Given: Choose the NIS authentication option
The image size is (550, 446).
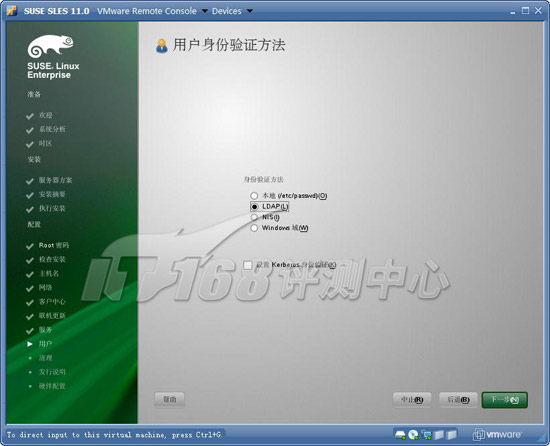Looking at the screenshot, I should coord(254,217).
